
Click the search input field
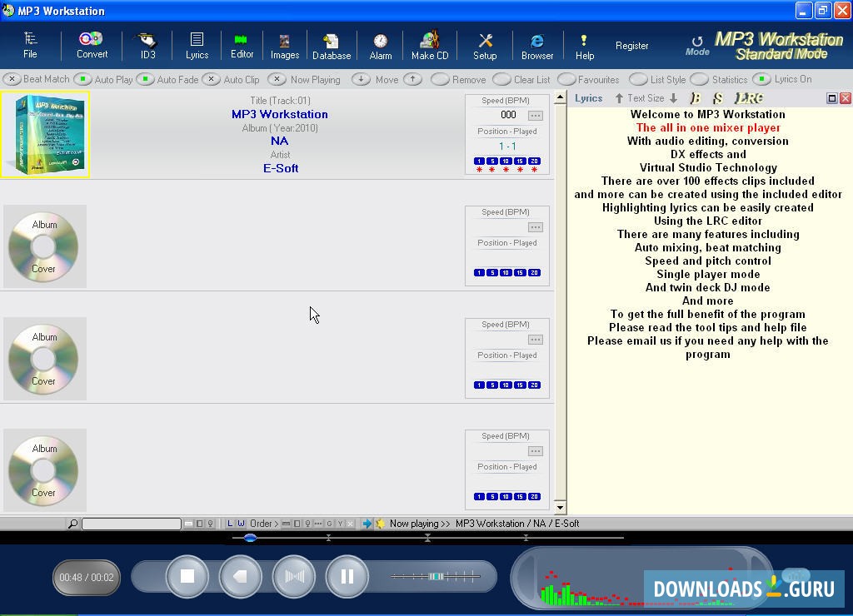pos(131,524)
